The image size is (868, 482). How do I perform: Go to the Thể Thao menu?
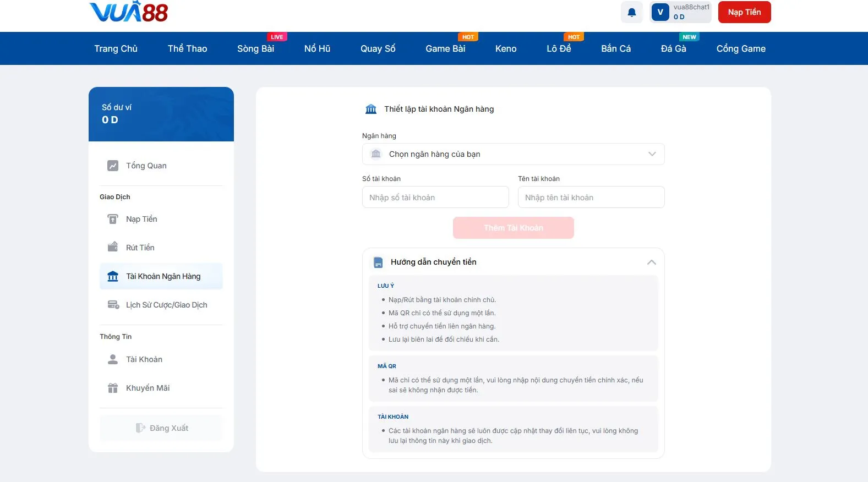pyautogui.click(x=187, y=48)
